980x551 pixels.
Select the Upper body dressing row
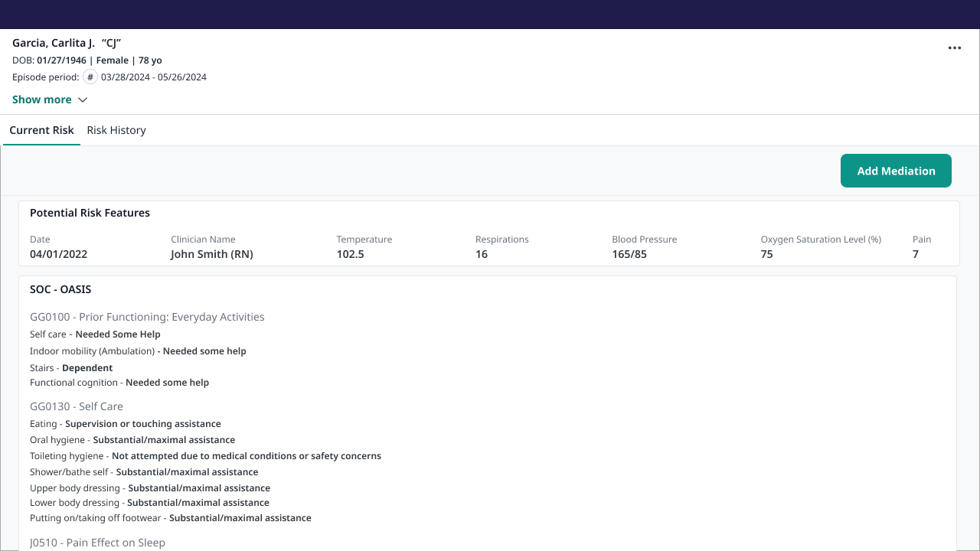[150, 488]
